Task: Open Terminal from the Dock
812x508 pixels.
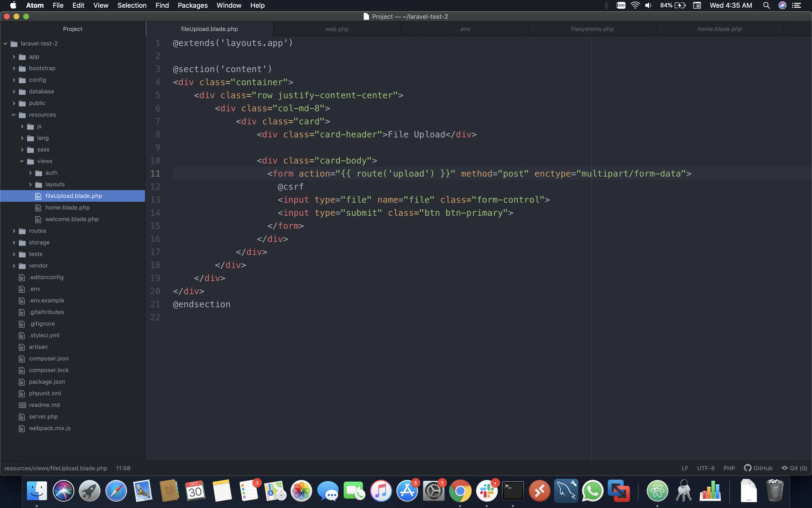Action: [x=513, y=491]
